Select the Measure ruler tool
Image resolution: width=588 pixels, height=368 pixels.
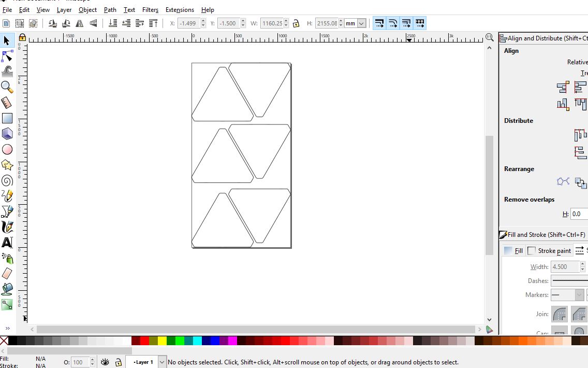[x=7, y=103]
